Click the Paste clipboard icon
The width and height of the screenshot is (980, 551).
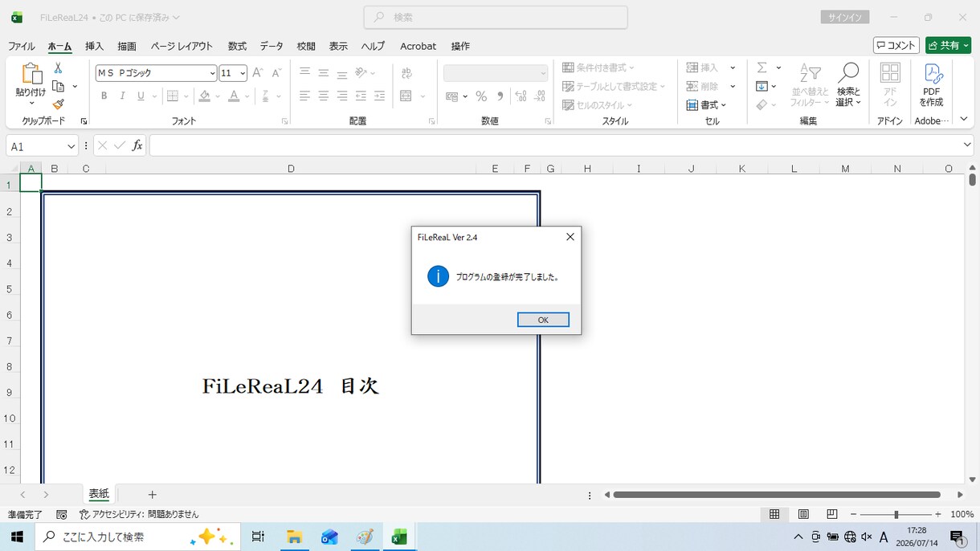pyautogui.click(x=31, y=74)
